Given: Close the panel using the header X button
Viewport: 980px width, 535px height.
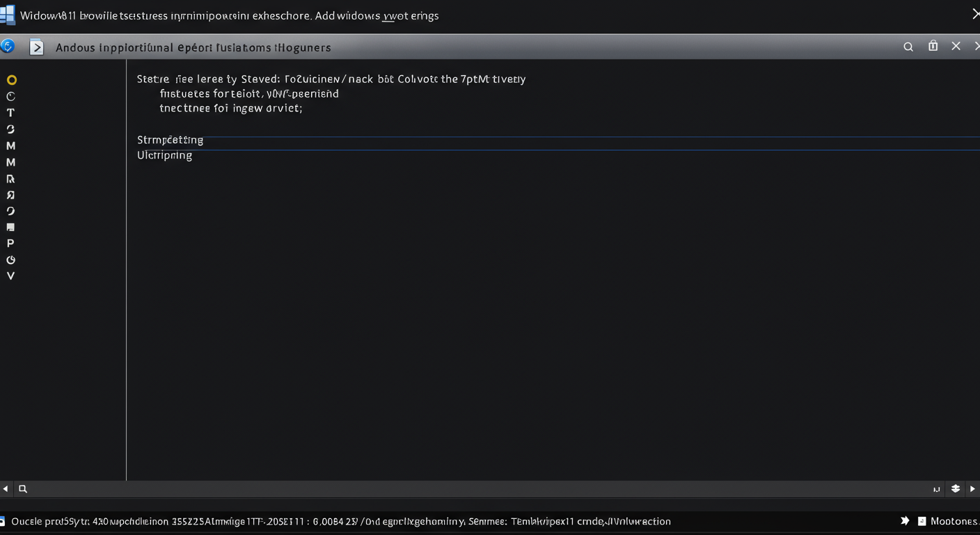Looking at the screenshot, I should 956,46.
